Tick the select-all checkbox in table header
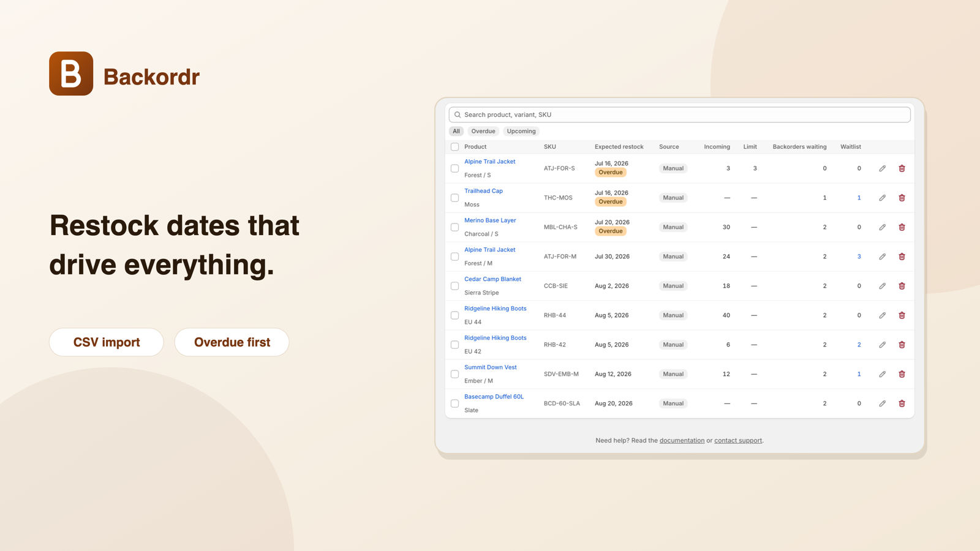980x551 pixels. tap(454, 147)
